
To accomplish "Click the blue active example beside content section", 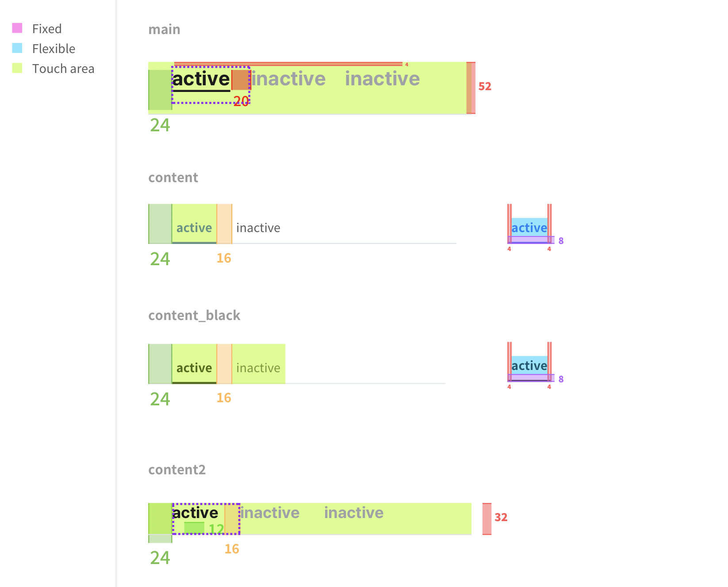I will [529, 228].
